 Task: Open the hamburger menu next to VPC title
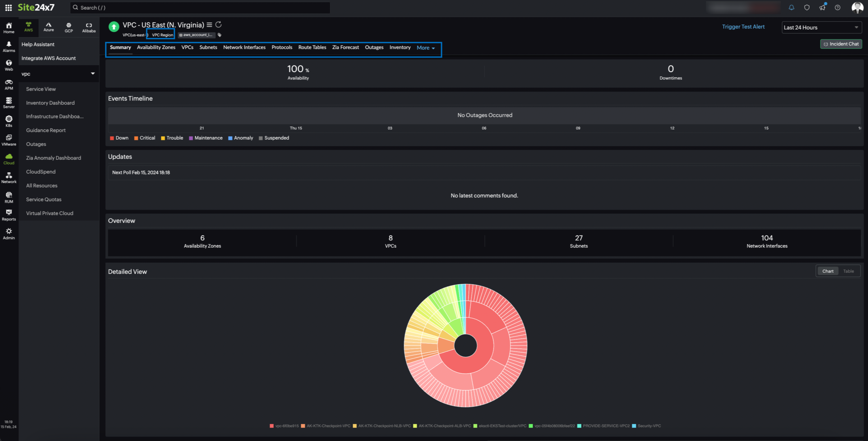(209, 24)
